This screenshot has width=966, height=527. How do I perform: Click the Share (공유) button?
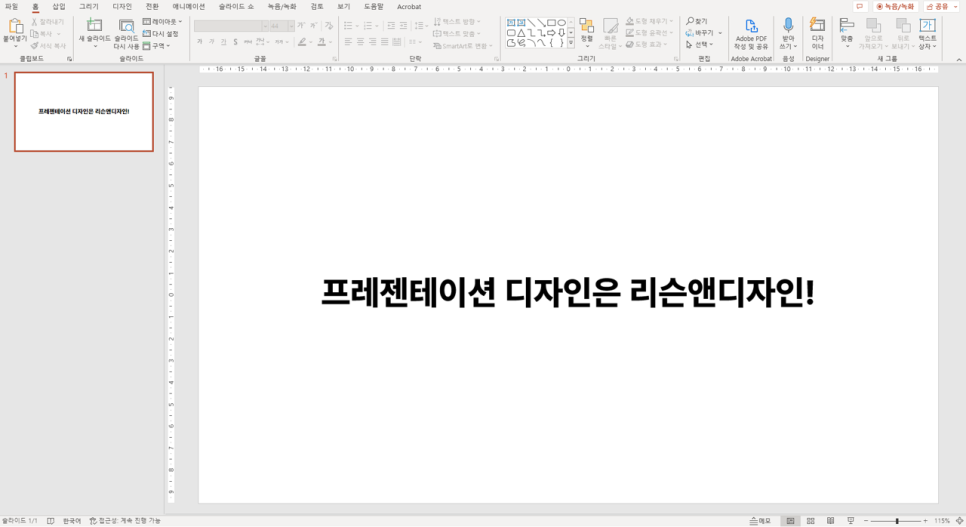tap(937, 7)
